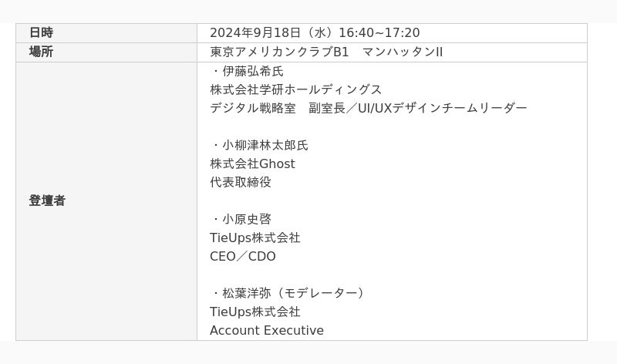This screenshot has width=617, height=364.
Task: Click moderator name 松葉洋弥
Action: point(247,293)
